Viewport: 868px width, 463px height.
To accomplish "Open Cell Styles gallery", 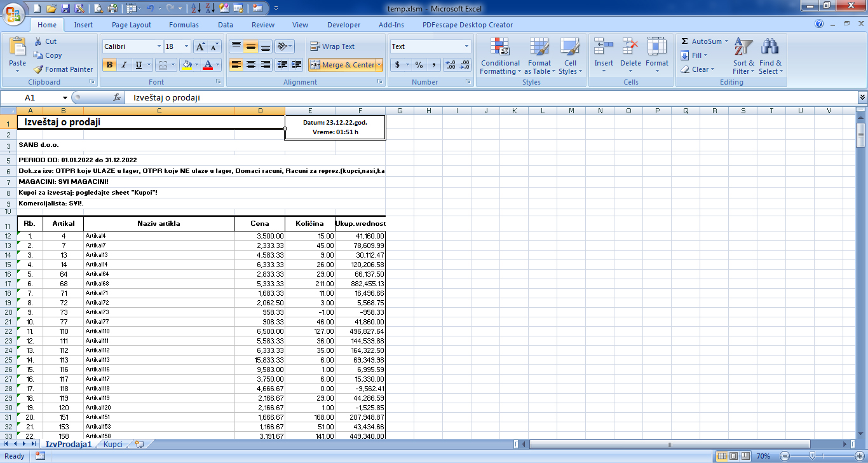I will [x=570, y=56].
